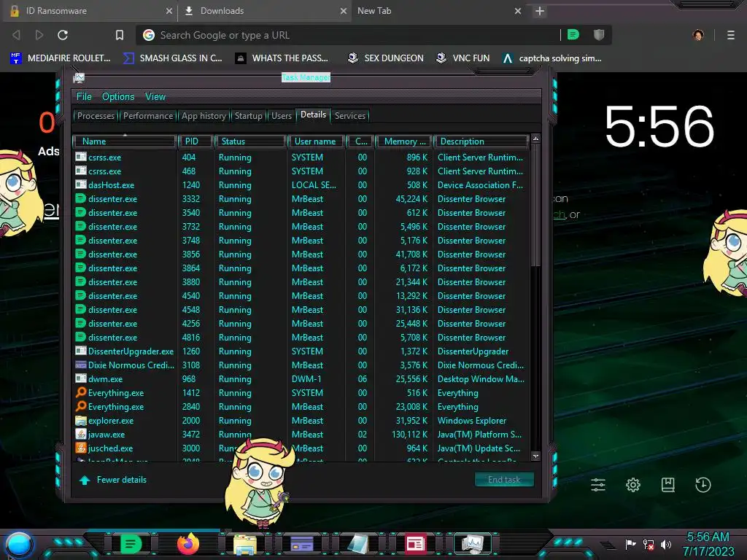Click the process list scroll down arrow
The height and width of the screenshot is (560, 747).
pyautogui.click(x=535, y=456)
